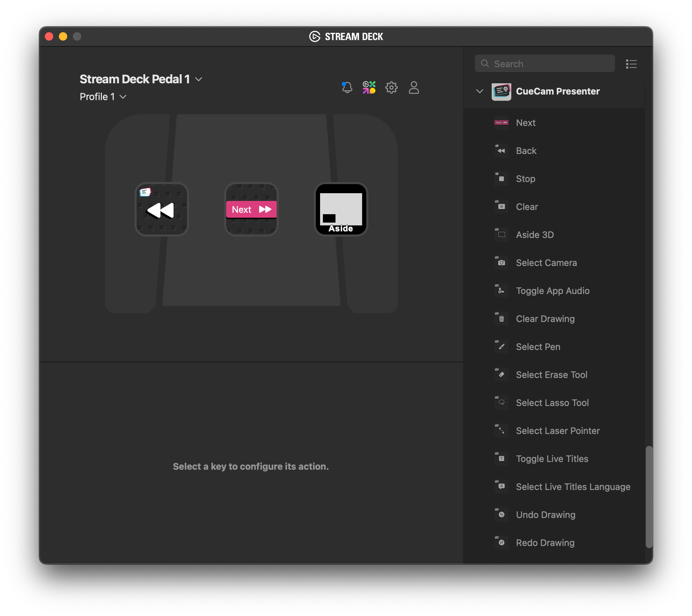Close the Stream Deck window
The height and width of the screenshot is (616, 692).
[x=49, y=36]
